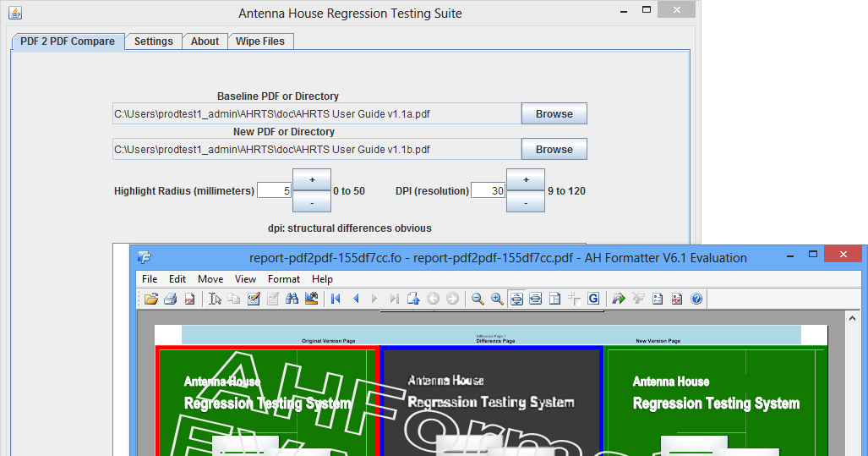The height and width of the screenshot is (456, 868).
Task: Decrease Highlight Radius with minus button
Action: click(x=312, y=201)
